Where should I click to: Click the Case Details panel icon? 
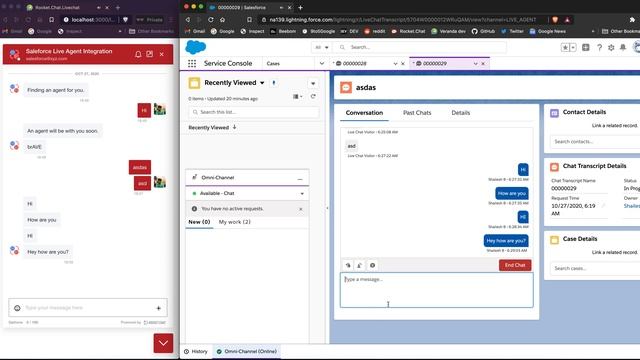[554, 240]
